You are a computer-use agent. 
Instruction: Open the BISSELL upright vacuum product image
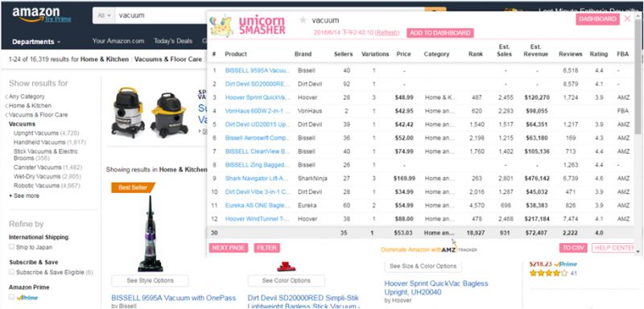coord(150,233)
